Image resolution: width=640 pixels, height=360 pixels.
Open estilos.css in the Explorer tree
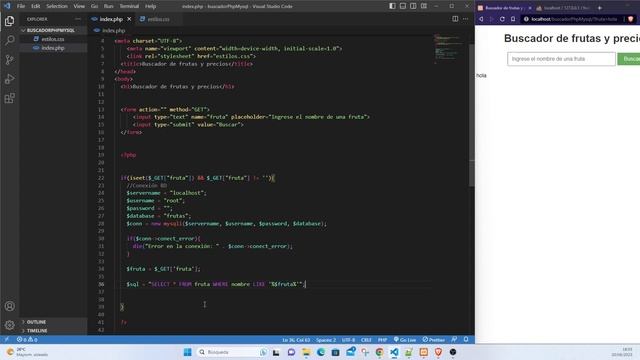click(53, 39)
